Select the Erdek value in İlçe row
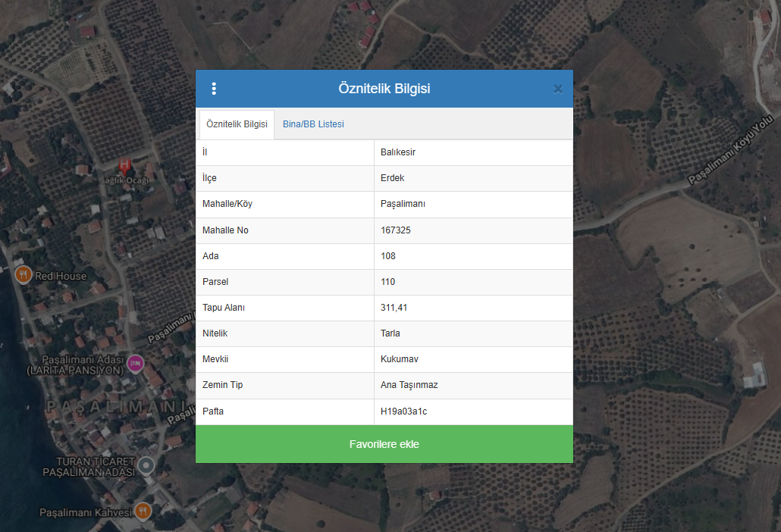Screen dimensions: 781x532 [393, 178]
